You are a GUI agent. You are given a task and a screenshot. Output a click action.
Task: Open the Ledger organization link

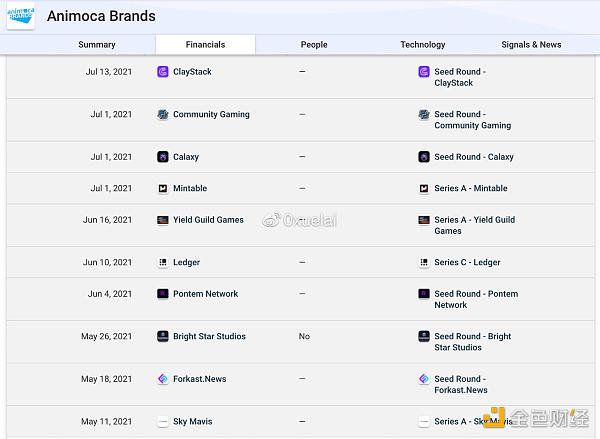coord(186,262)
